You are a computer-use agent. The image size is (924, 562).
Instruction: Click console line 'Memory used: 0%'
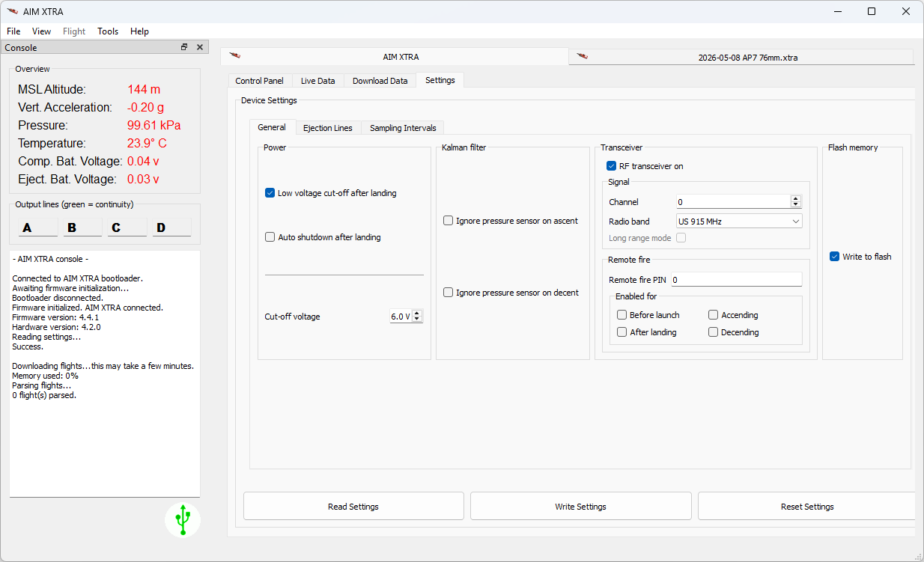click(45, 376)
